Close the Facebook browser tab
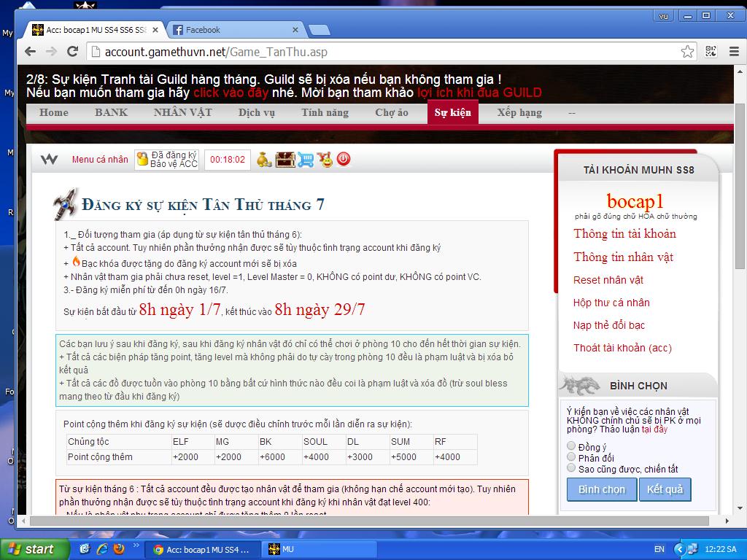 [295, 29]
